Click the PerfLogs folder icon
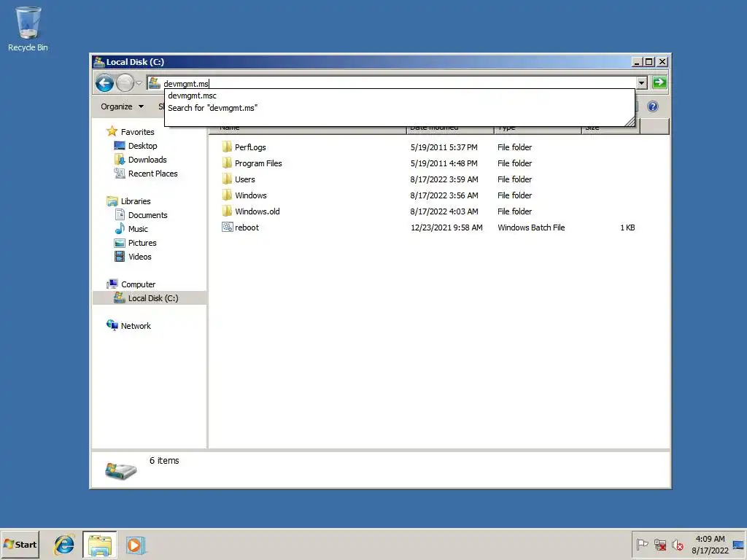The height and width of the screenshot is (560, 747). tap(227, 147)
